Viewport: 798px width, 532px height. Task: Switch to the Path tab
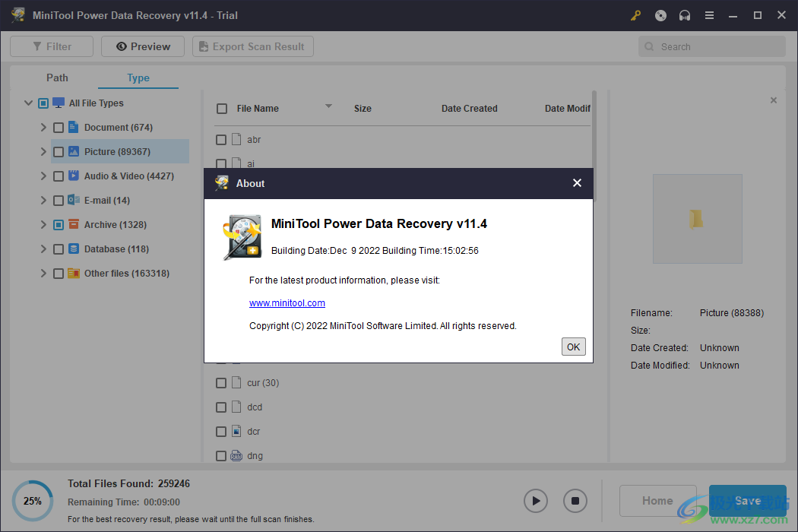[x=57, y=78]
